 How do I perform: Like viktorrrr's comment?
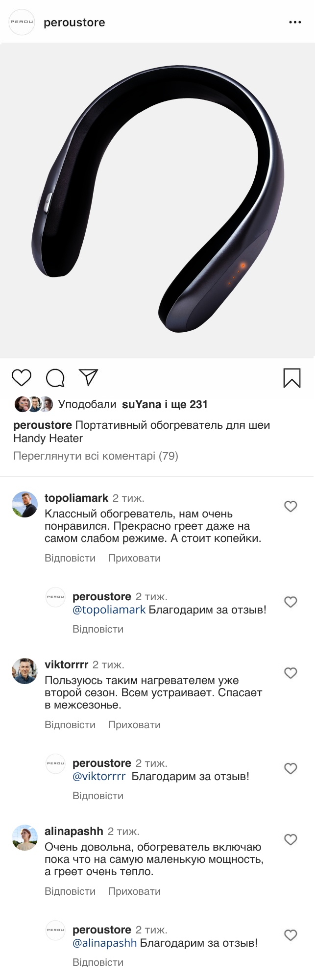click(x=291, y=673)
